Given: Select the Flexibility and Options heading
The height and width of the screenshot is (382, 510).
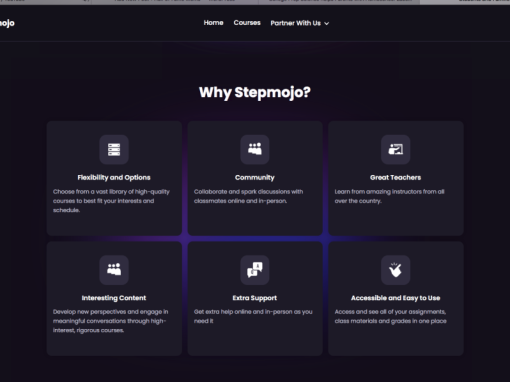Looking at the screenshot, I should (x=114, y=177).
